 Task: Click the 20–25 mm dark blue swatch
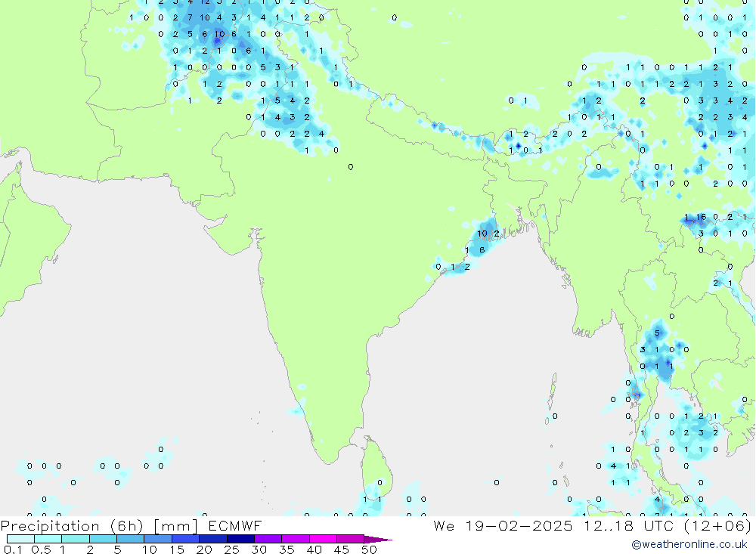(213, 539)
